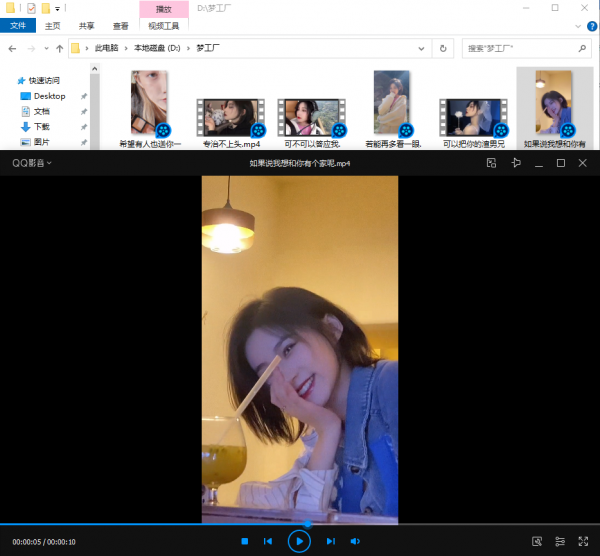Refresh the Explorer folder view
600x556 pixels.
coord(444,48)
